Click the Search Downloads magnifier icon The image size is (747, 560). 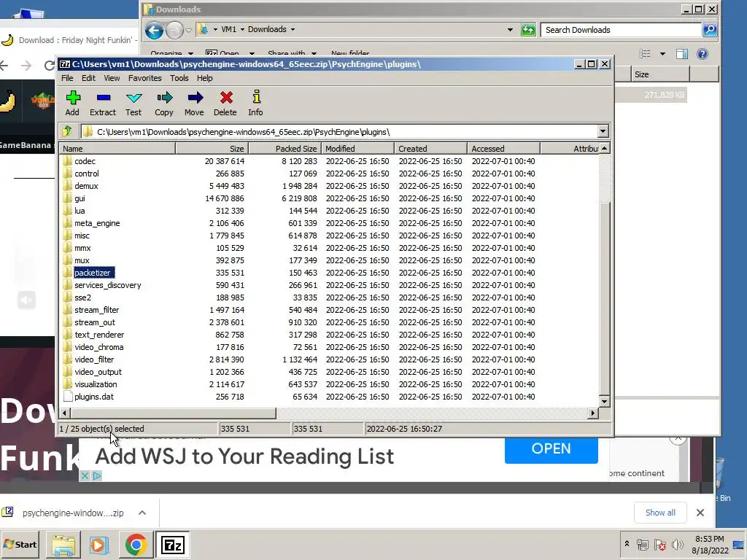click(x=710, y=30)
